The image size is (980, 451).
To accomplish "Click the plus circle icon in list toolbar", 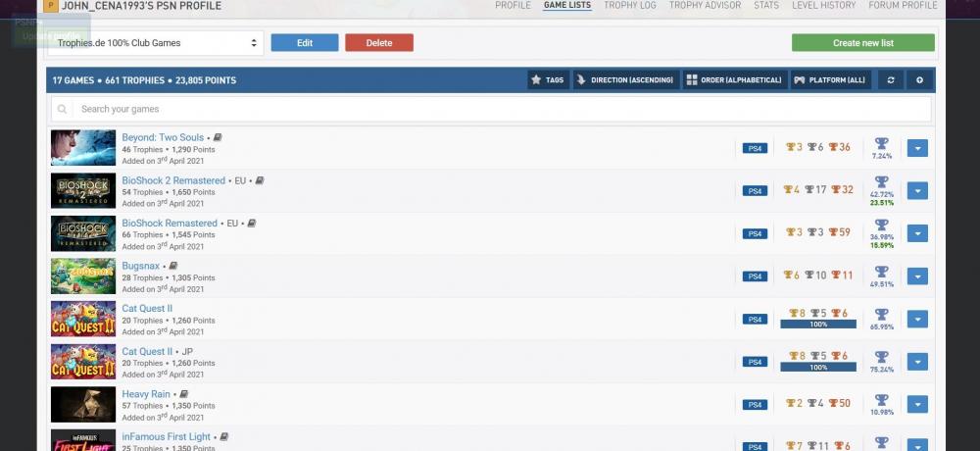I will coord(919,80).
